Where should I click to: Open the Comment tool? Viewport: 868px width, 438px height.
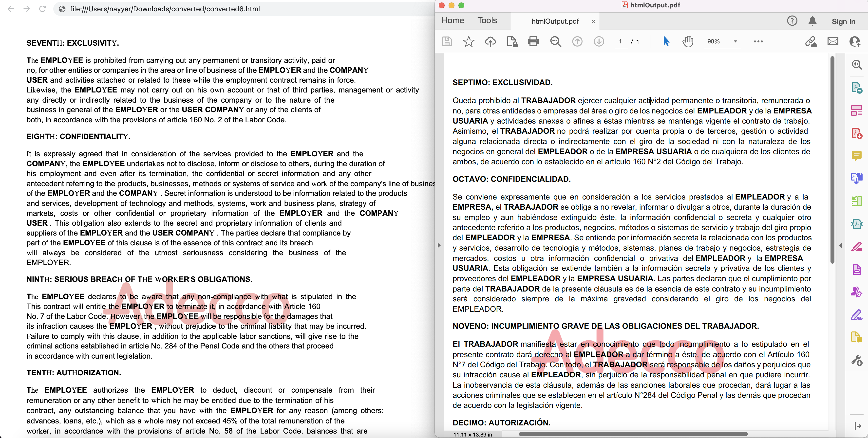click(x=857, y=156)
